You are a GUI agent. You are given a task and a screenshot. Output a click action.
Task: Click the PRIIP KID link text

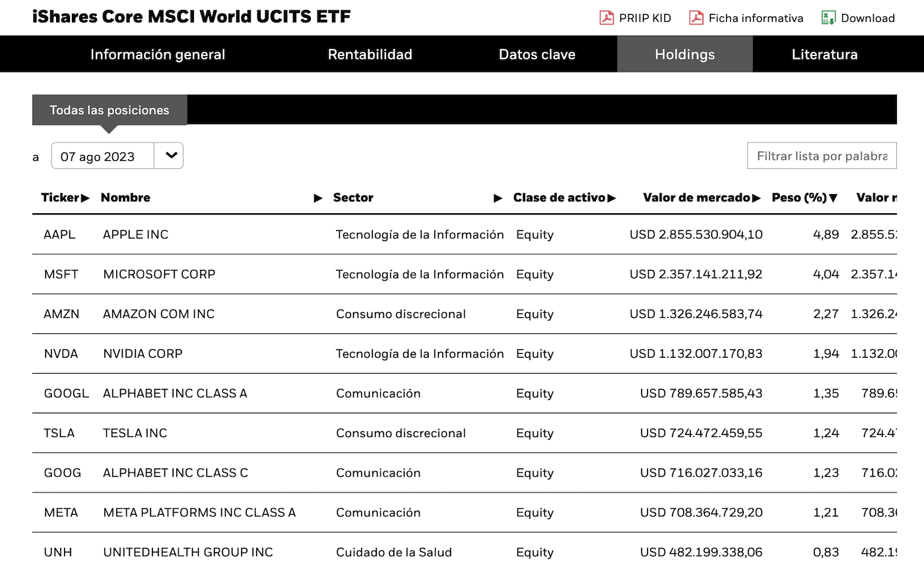[x=645, y=18]
